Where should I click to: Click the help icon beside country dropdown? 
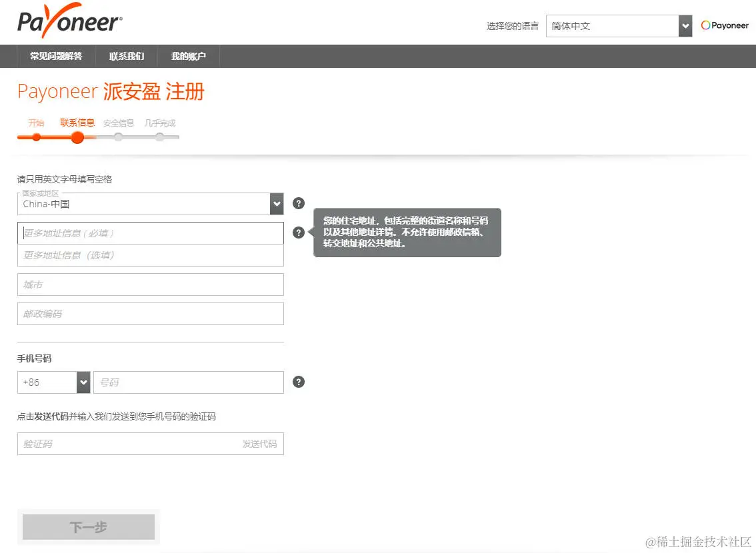(x=298, y=203)
